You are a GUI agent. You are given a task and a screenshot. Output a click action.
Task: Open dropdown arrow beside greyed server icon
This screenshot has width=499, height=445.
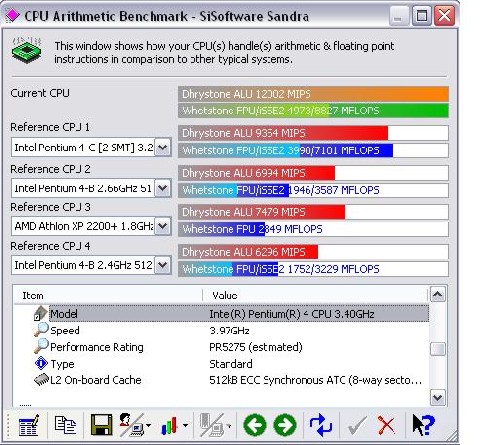229,426
